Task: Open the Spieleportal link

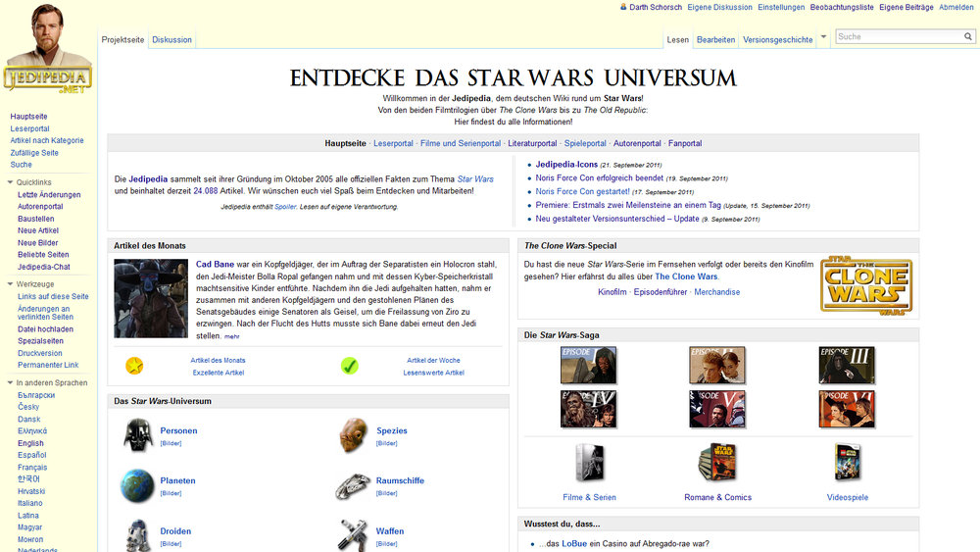Action: pyautogui.click(x=585, y=143)
